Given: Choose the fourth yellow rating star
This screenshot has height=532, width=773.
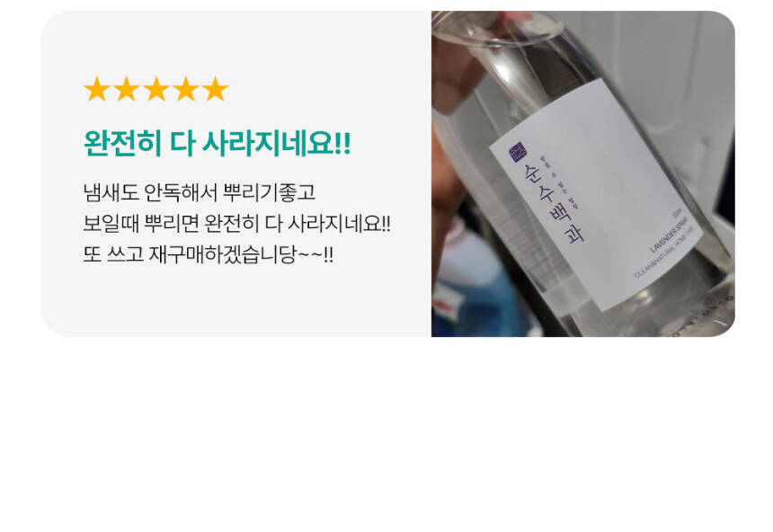Looking at the screenshot, I should (186, 89).
